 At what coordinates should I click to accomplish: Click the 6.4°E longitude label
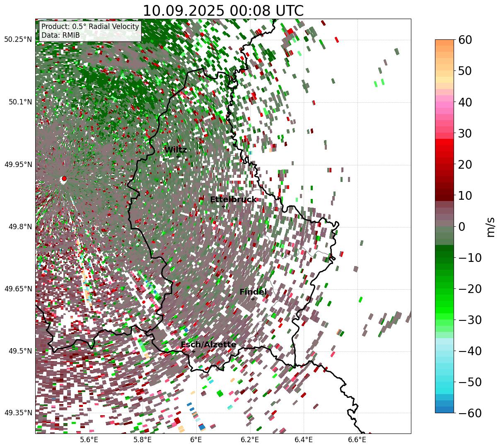[303, 440]
